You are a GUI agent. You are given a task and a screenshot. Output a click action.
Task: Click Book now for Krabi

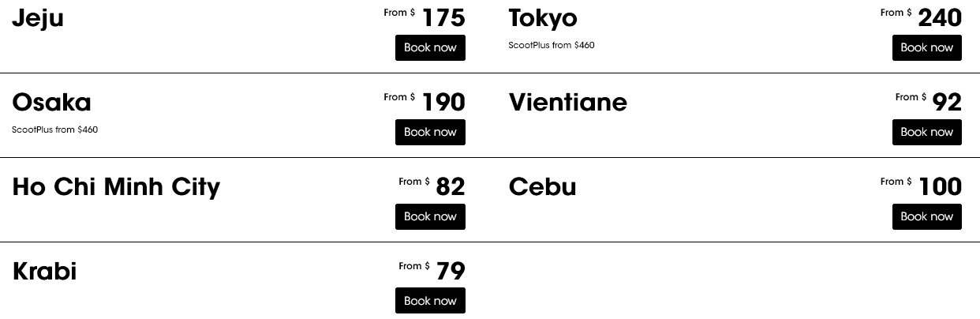(x=430, y=301)
